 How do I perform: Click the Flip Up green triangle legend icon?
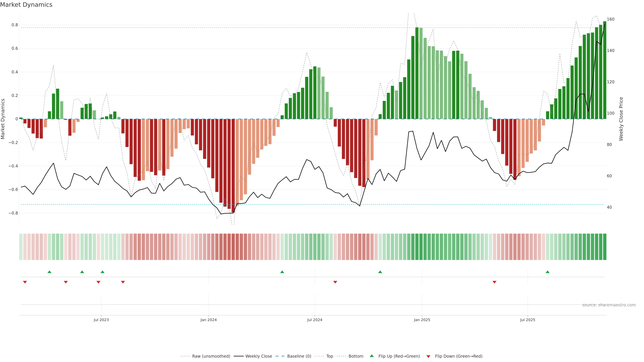[372, 356]
